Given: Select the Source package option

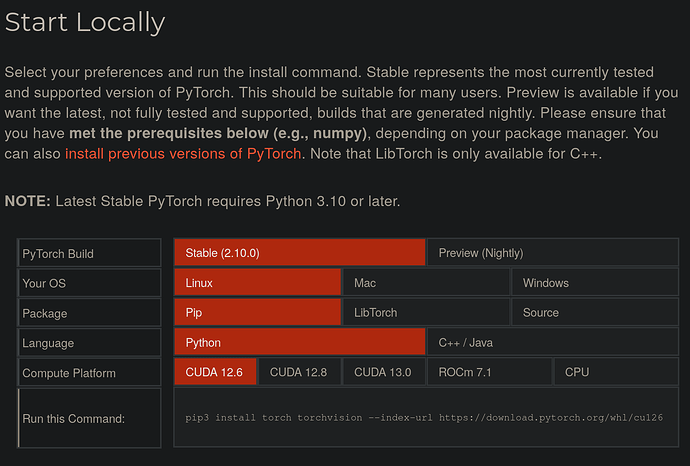Looking at the screenshot, I should coord(594,313).
